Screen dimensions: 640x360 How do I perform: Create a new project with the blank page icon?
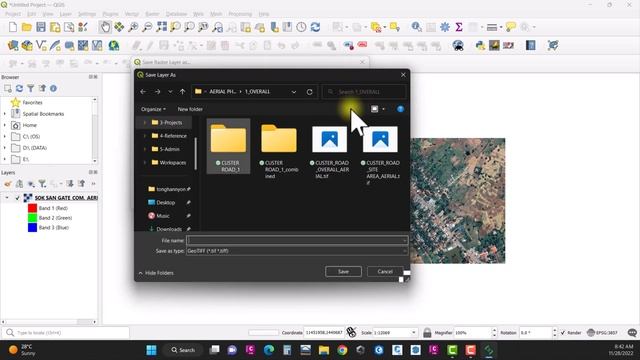pos(13,27)
